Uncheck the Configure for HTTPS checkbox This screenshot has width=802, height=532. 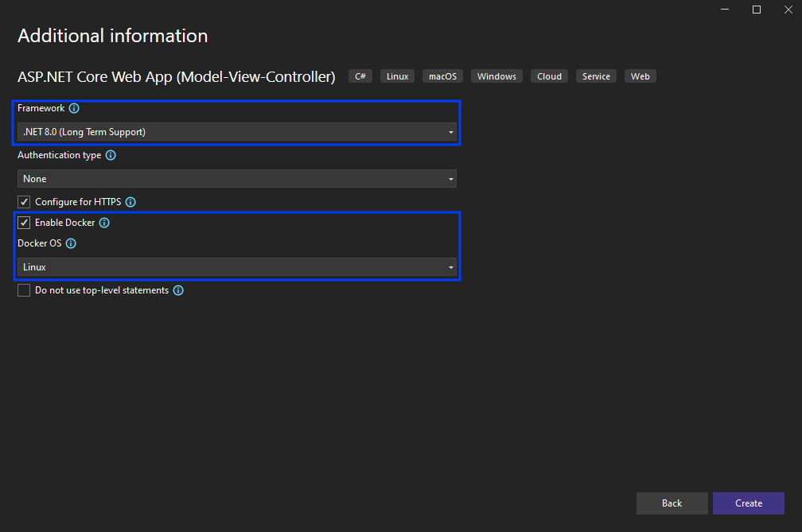24,202
